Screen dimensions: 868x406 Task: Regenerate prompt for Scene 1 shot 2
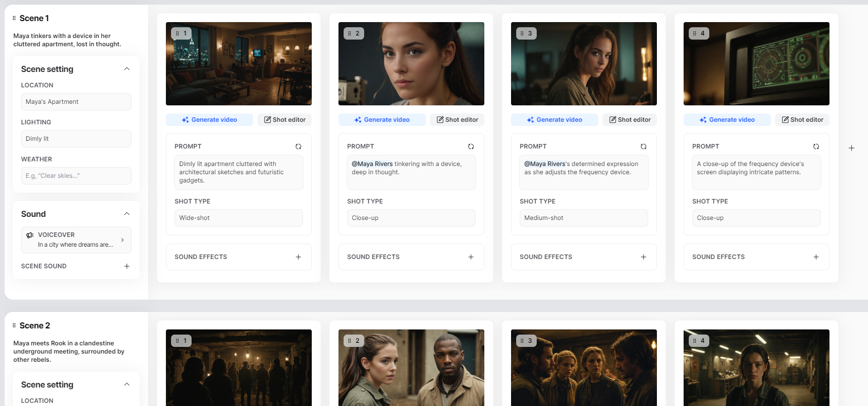pyautogui.click(x=471, y=146)
